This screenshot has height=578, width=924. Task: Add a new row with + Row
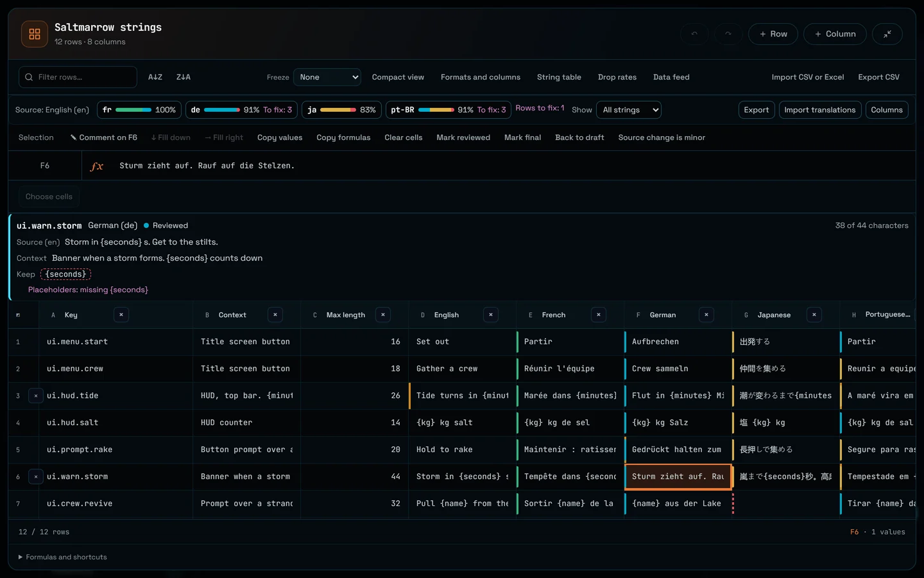[x=773, y=34]
